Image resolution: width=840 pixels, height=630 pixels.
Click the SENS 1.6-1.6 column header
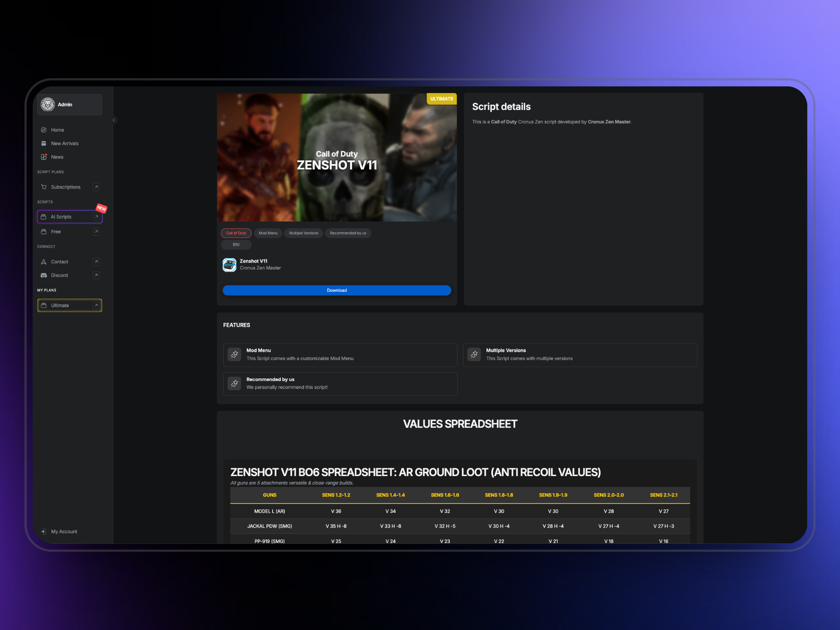(x=445, y=495)
